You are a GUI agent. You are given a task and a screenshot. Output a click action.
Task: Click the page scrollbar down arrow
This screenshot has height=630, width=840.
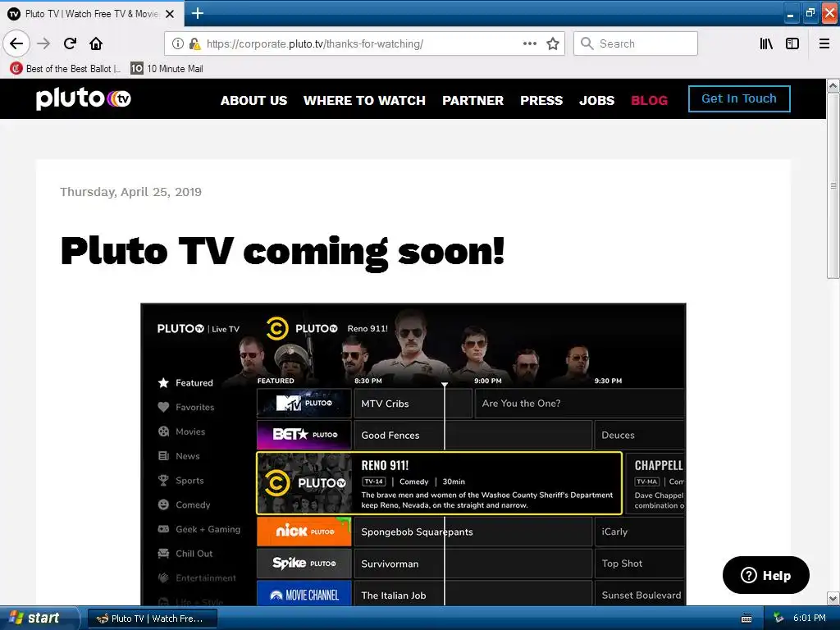[x=833, y=598]
